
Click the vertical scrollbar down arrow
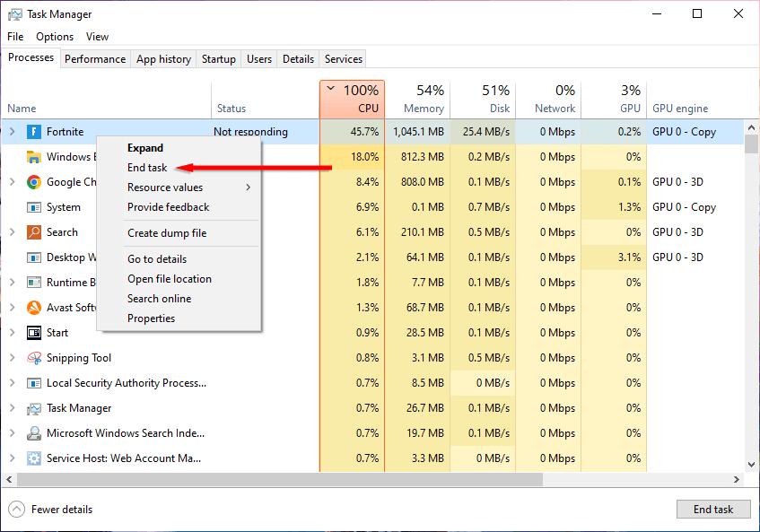tap(752, 466)
